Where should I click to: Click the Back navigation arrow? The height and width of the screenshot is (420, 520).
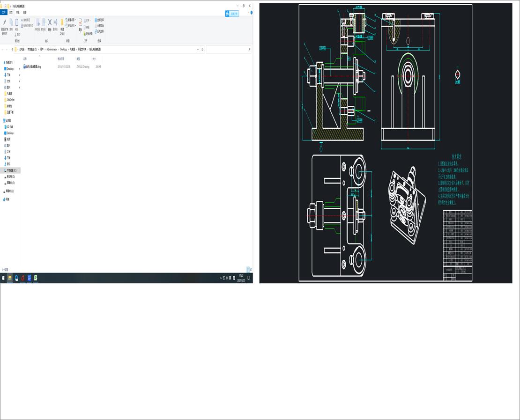(3, 49)
